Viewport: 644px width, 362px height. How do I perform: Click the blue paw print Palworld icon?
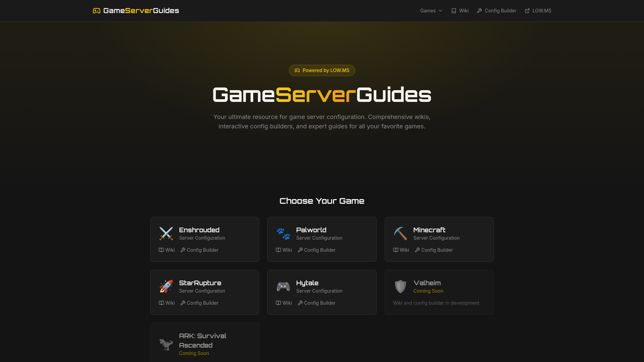[283, 234]
